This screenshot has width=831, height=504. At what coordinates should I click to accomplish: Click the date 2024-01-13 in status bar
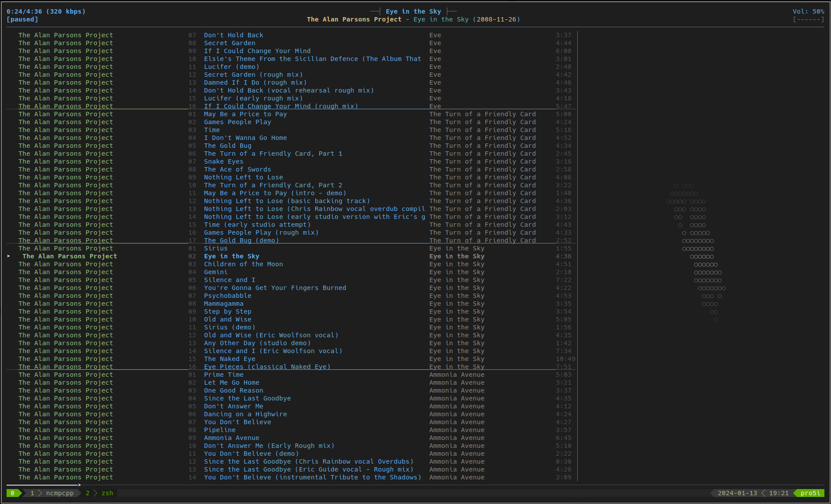pyautogui.click(x=737, y=493)
